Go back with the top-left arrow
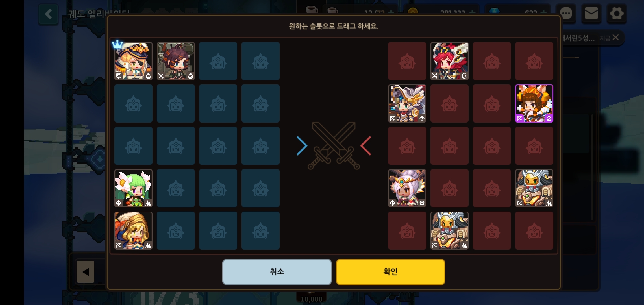 [48, 14]
